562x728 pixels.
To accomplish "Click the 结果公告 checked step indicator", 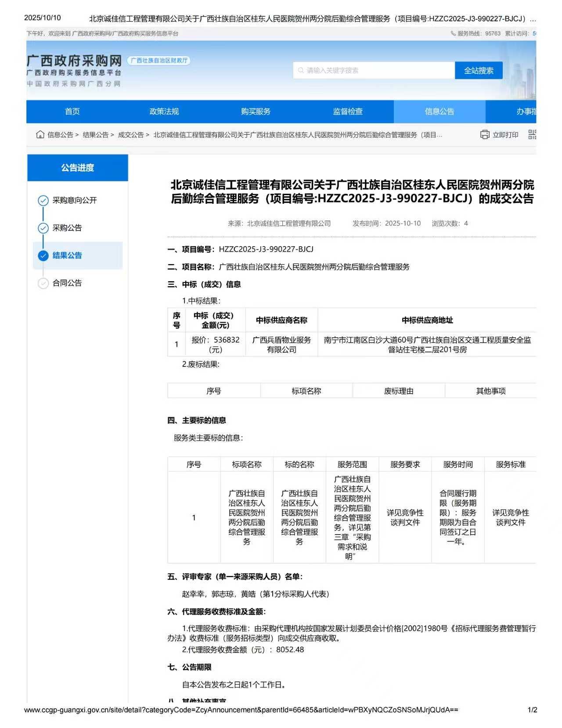I will (43, 256).
